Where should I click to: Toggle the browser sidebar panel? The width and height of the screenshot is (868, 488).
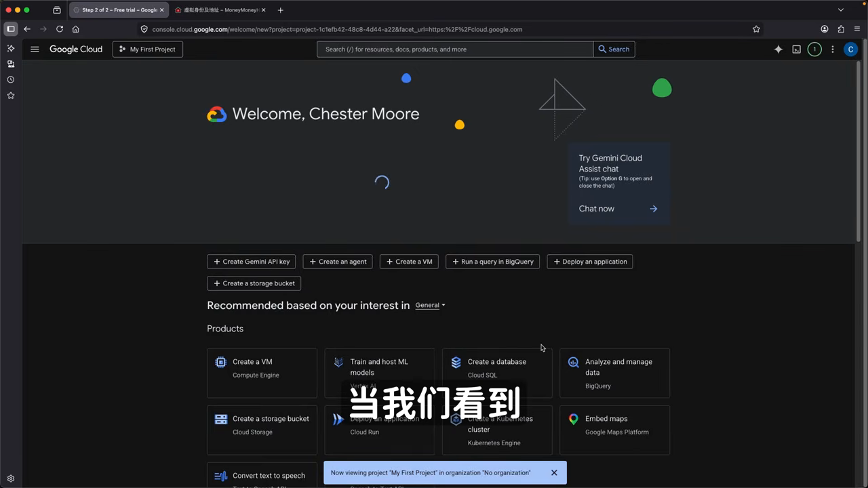coord(11,29)
